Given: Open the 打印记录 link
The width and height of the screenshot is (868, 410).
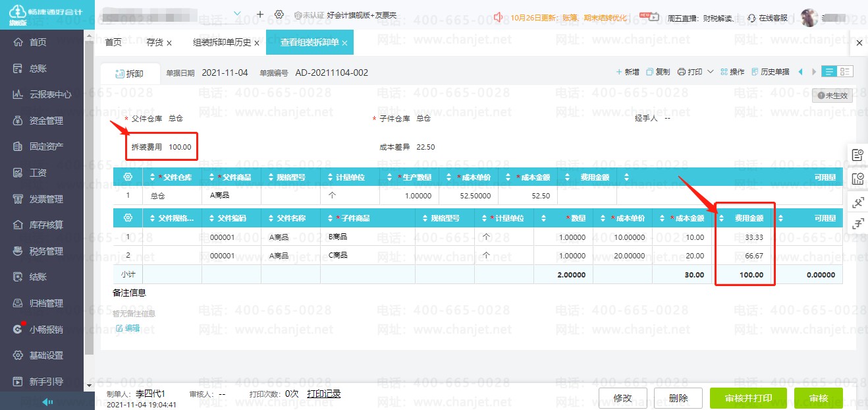Looking at the screenshot, I should tap(323, 394).
